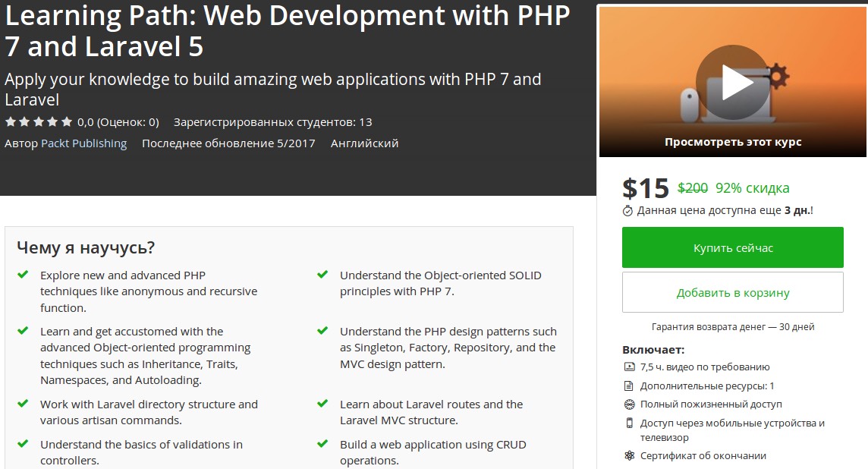Click the Просмотреть этот курс caption
This screenshot has height=469, width=868.
(732, 142)
